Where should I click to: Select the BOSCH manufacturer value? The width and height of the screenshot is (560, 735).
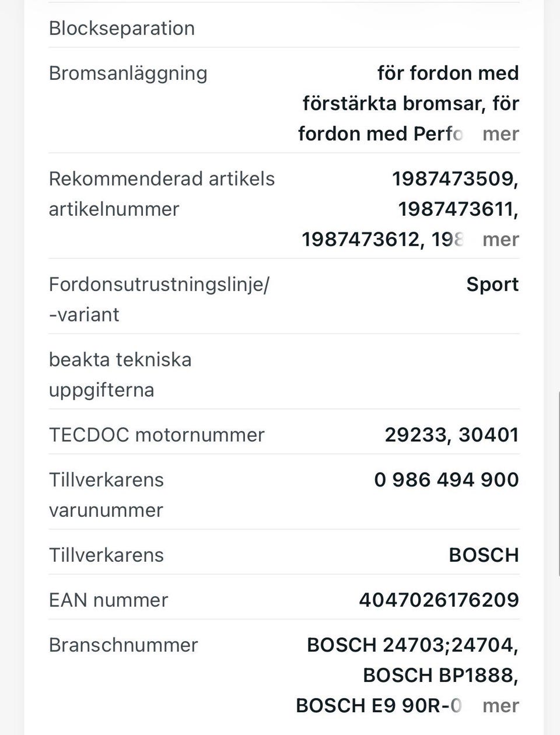click(484, 555)
